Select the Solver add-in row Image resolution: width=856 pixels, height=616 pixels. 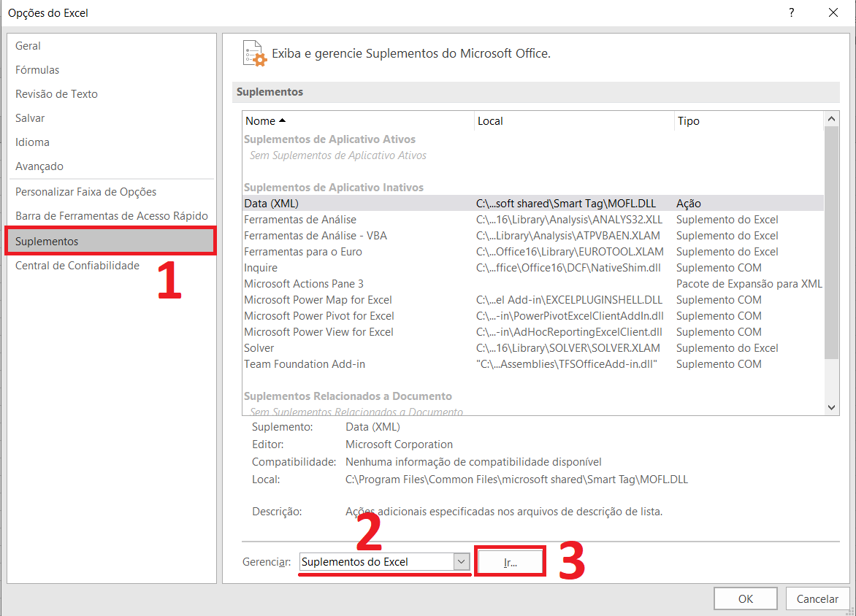[259, 348]
